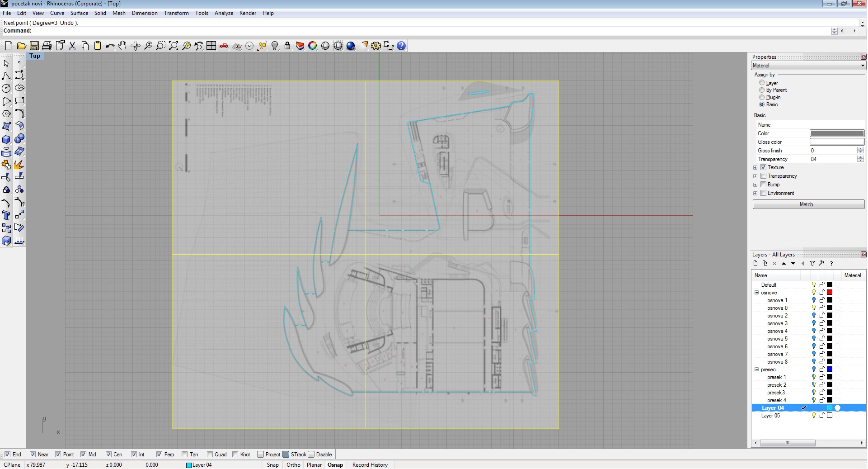Select the By Parent radio button
The height and width of the screenshot is (469, 868).
(x=762, y=90)
